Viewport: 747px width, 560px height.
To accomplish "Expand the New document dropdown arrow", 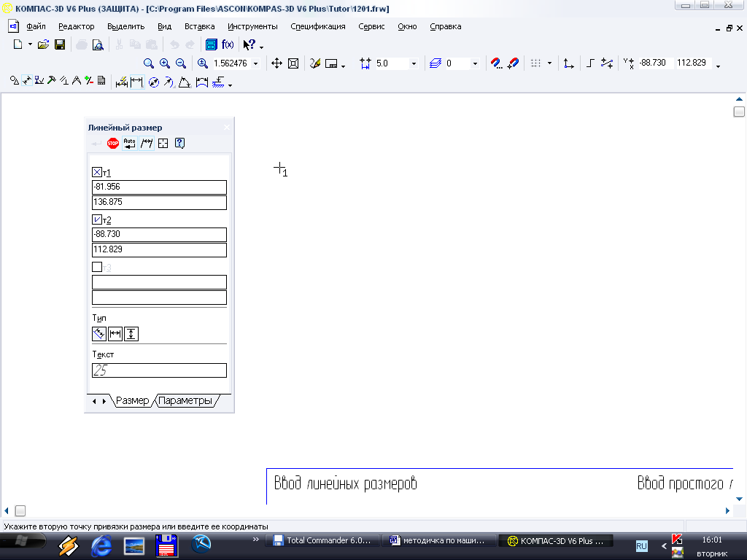I will pyautogui.click(x=30, y=44).
